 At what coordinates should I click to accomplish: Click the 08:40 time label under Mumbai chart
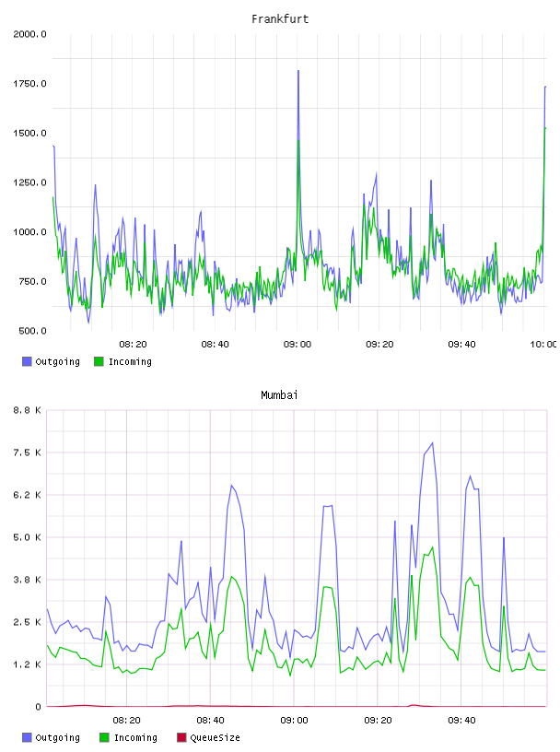pyautogui.click(x=210, y=720)
